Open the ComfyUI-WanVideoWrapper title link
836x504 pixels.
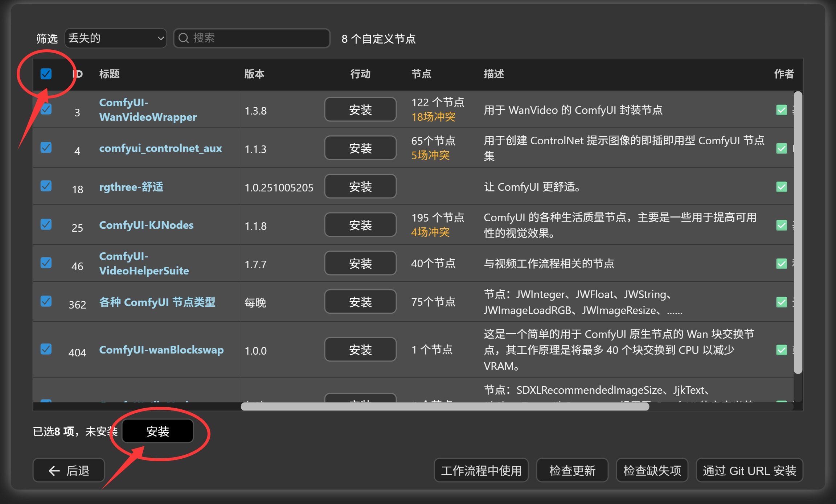point(148,110)
